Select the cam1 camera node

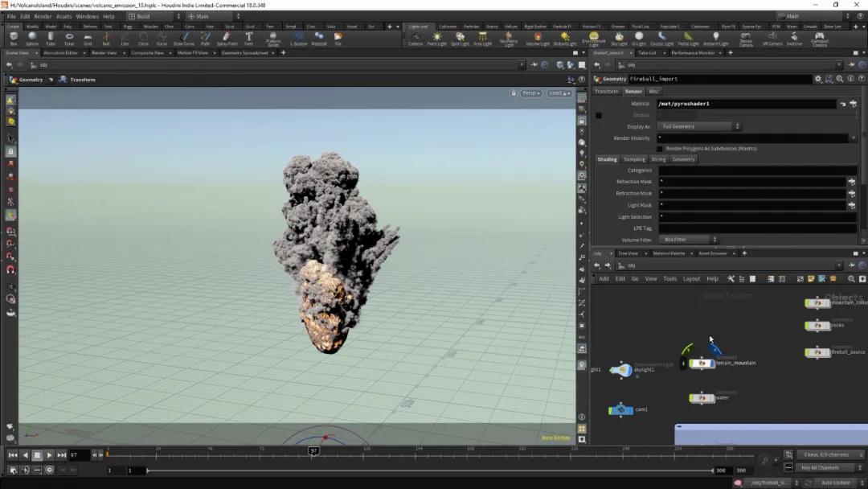pos(620,410)
